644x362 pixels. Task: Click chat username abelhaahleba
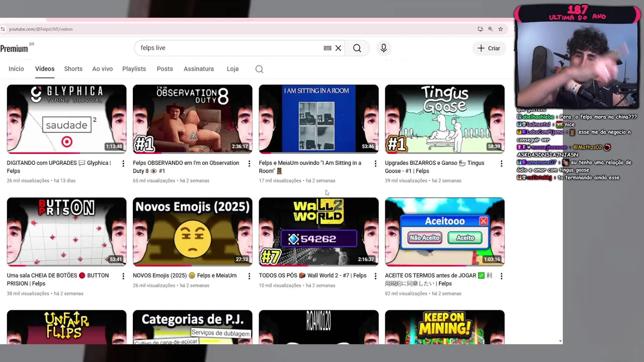(538, 117)
